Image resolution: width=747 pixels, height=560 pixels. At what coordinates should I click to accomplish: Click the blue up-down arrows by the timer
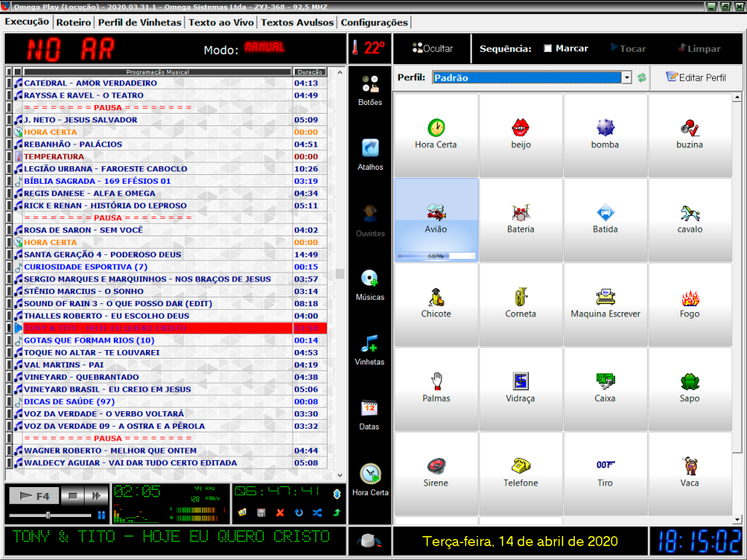337,494
